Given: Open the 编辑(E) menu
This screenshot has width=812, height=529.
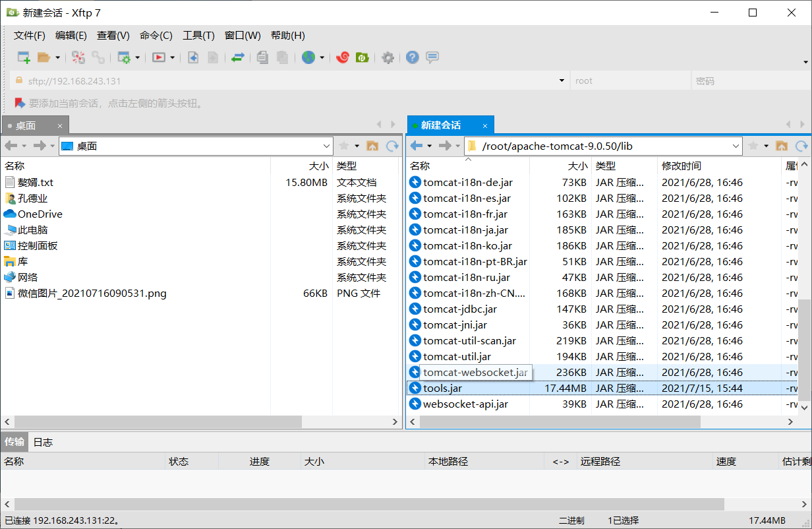Looking at the screenshot, I should point(71,36).
